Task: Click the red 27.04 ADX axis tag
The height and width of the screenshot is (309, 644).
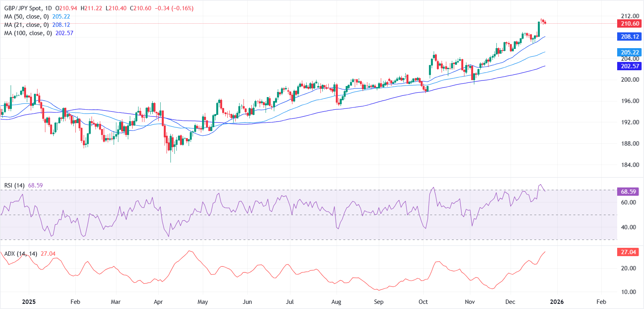Action: 628,252
